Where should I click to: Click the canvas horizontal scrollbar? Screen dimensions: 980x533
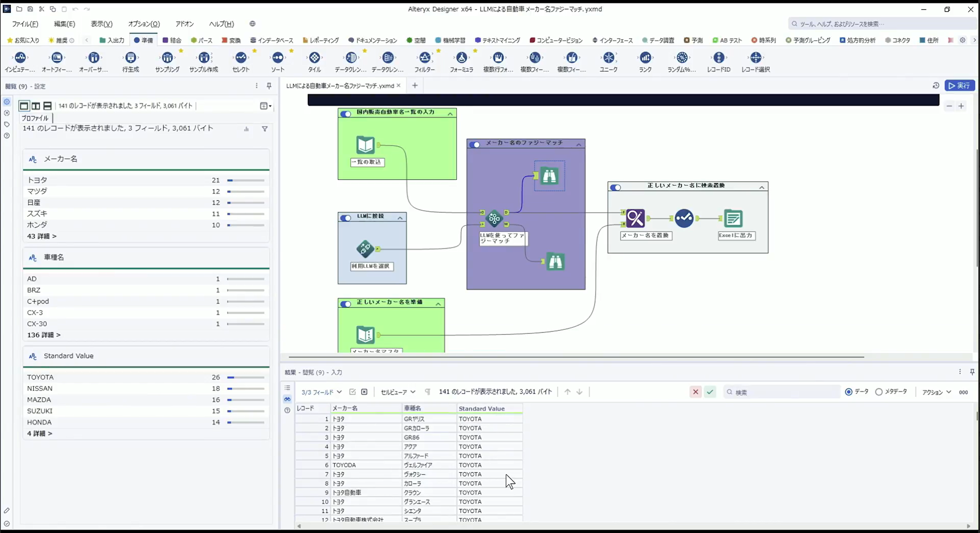tap(576, 357)
